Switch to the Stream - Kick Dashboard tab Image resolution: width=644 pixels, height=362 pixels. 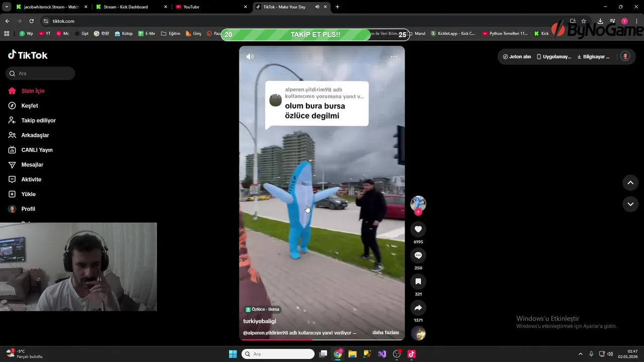[132, 7]
